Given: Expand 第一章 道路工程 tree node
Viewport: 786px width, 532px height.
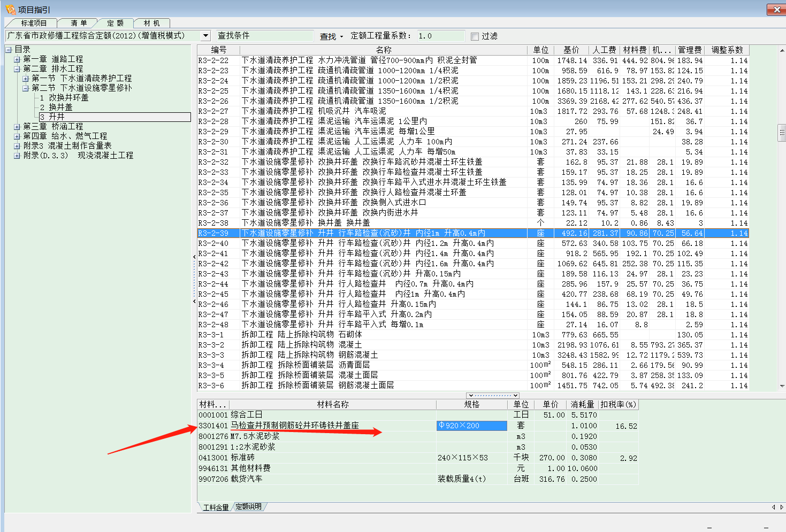Looking at the screenshot, I should [17, 59].
